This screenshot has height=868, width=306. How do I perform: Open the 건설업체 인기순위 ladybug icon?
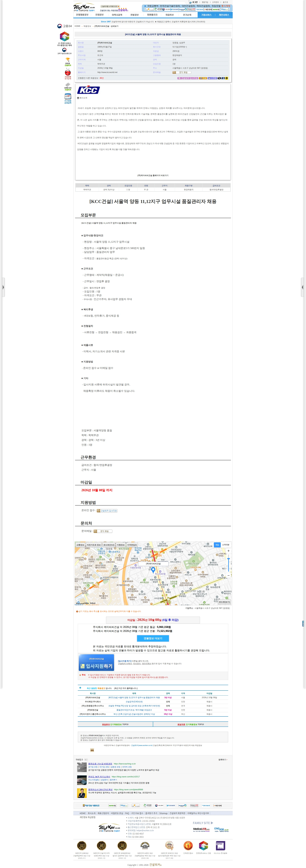tap(68, 74)
